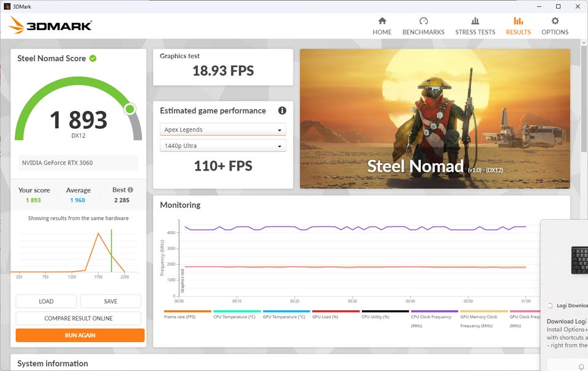Switch to the OPTIONS tab label
The height and width of the screenshot is (371, 588).
[x=555, y=32]
